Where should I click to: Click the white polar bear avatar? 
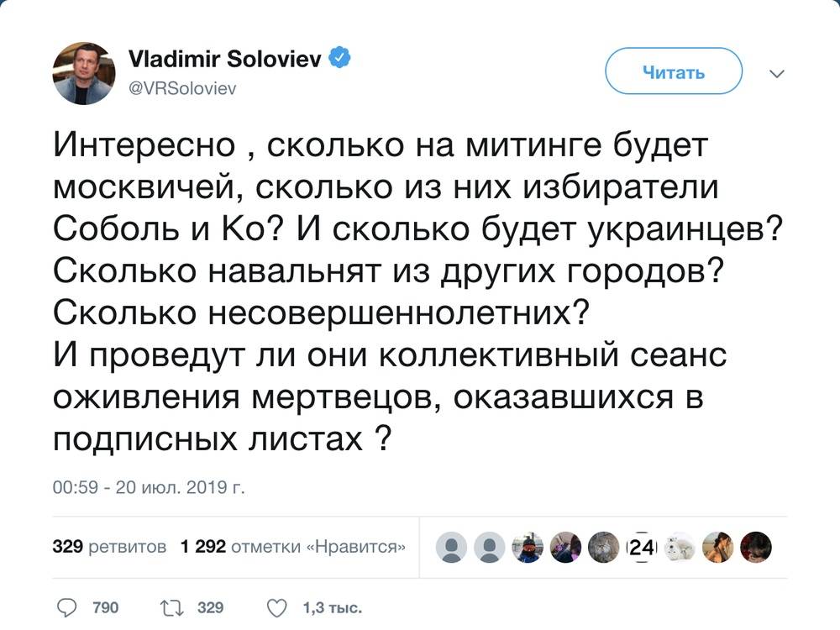pos(680,548)
